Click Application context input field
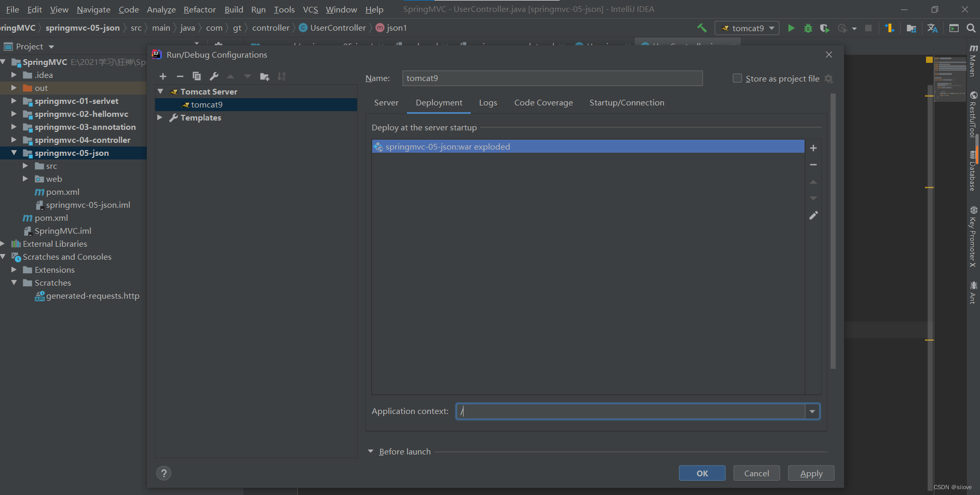This screenshot has height=495, width=980. point(631,411)
